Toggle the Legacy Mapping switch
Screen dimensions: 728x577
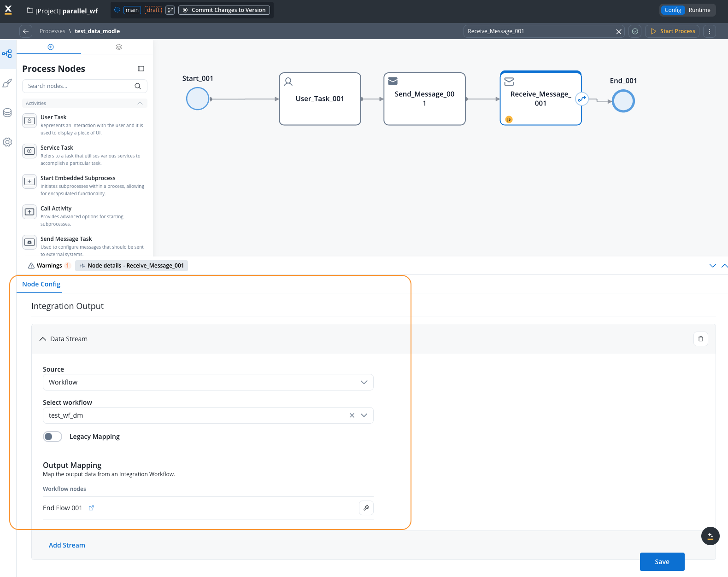click(x=53, y=437)
